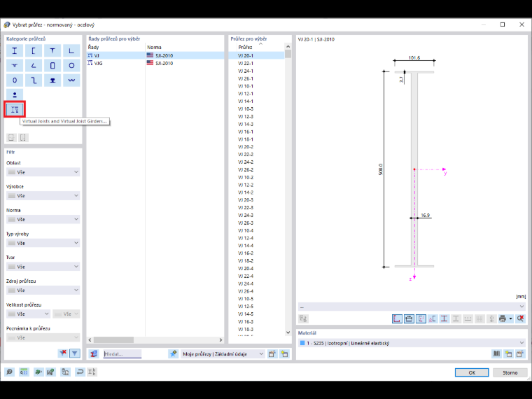Screen dimensions: 532x399
Task: Select the Z-section category icon
Action: point(34,80)
